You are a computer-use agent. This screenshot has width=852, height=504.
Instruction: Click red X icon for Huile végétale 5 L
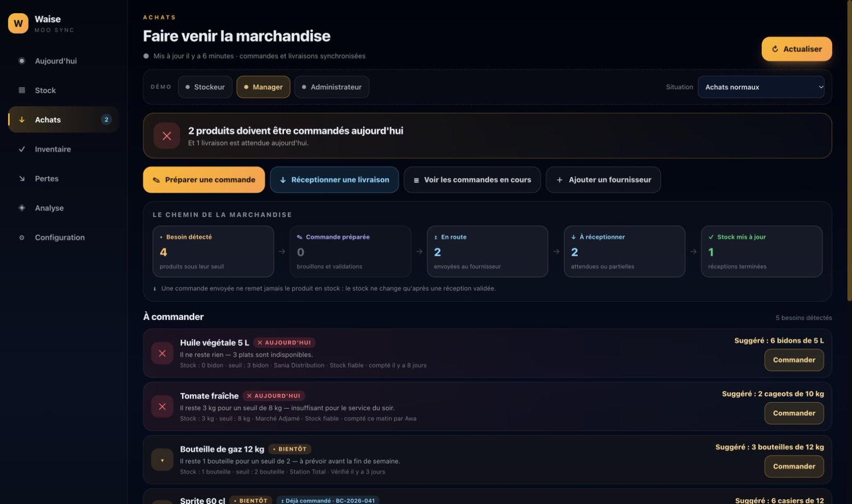coord(162,353)
